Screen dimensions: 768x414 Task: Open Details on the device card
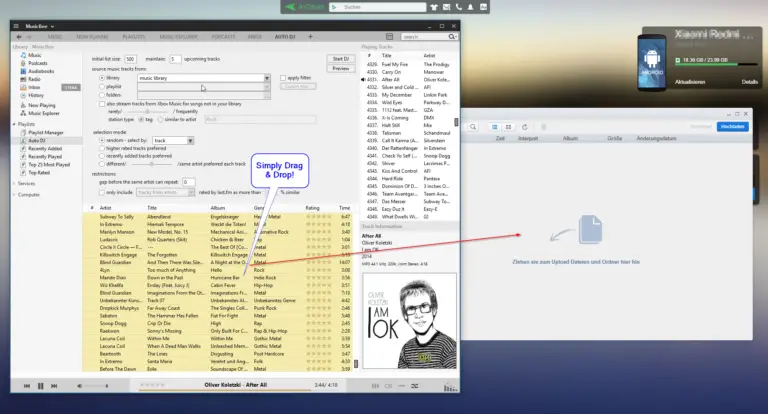749,82
